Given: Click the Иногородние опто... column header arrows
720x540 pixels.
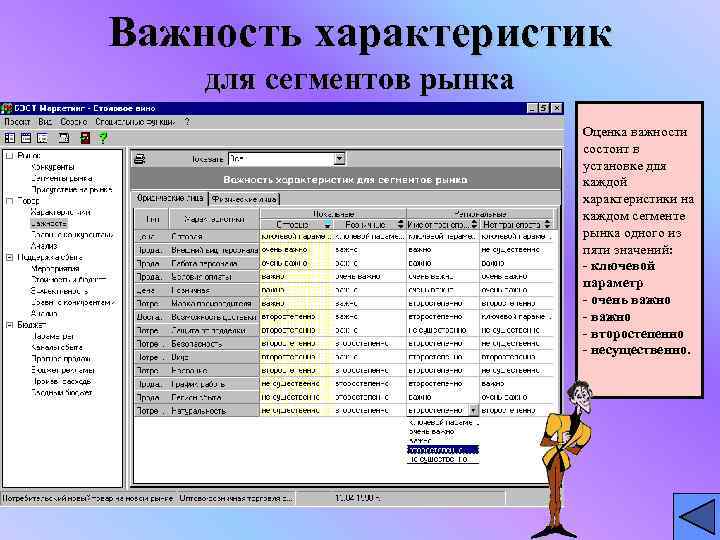Looking at the screenshot, I should pos(474,225).
